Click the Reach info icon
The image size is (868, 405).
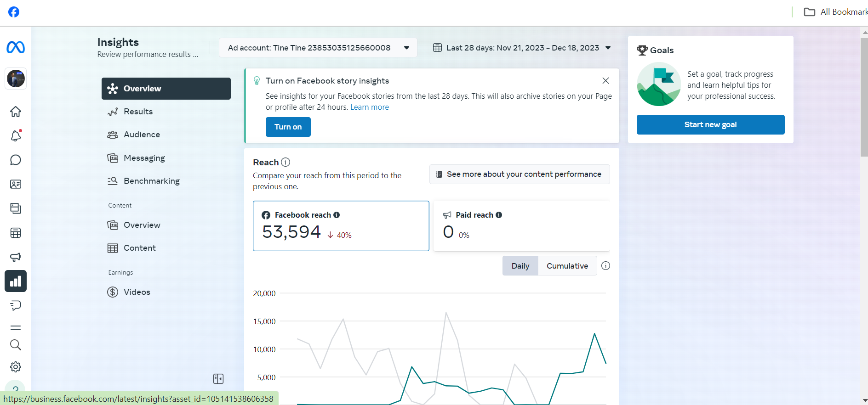click(286, 162)
